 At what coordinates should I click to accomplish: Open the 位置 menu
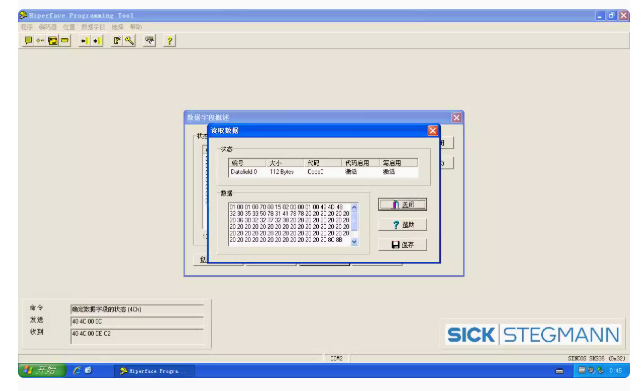[x=69, y=27]
